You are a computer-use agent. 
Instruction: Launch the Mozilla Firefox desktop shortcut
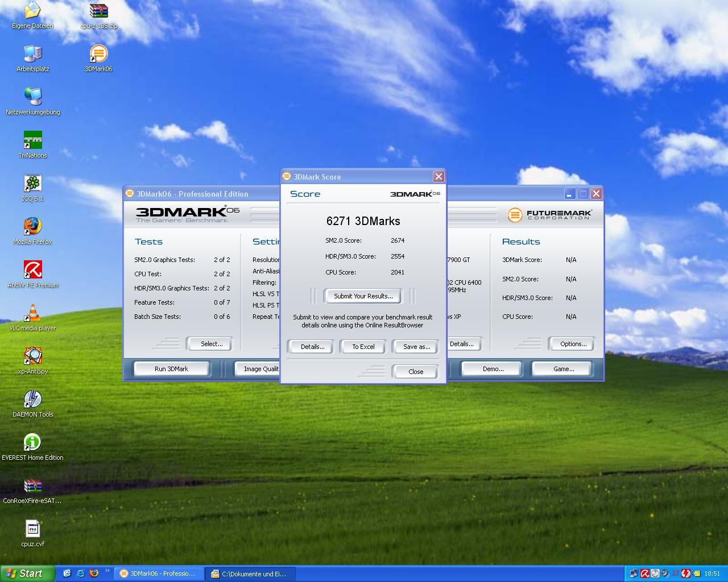click(32, 231)
